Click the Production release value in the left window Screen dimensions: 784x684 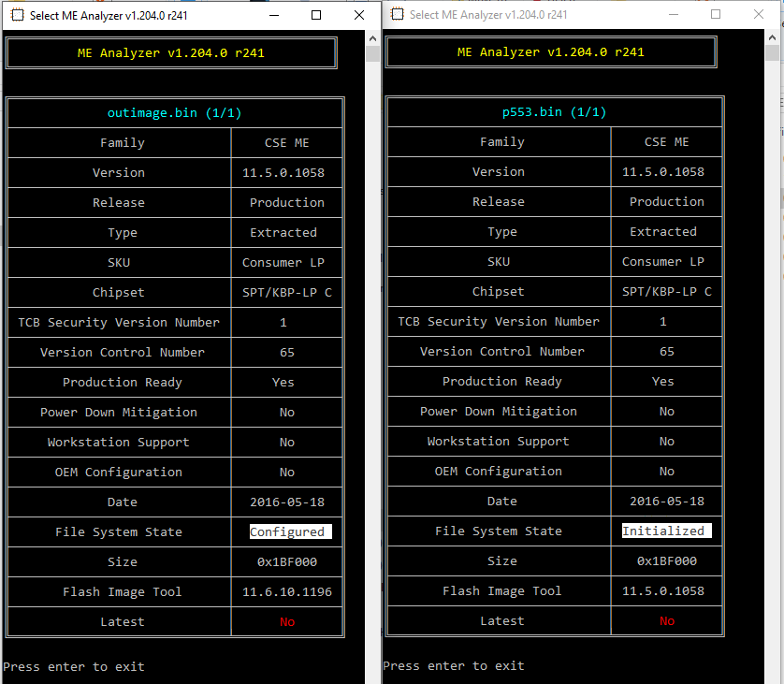pyautogui.click(x=287, y=202)
